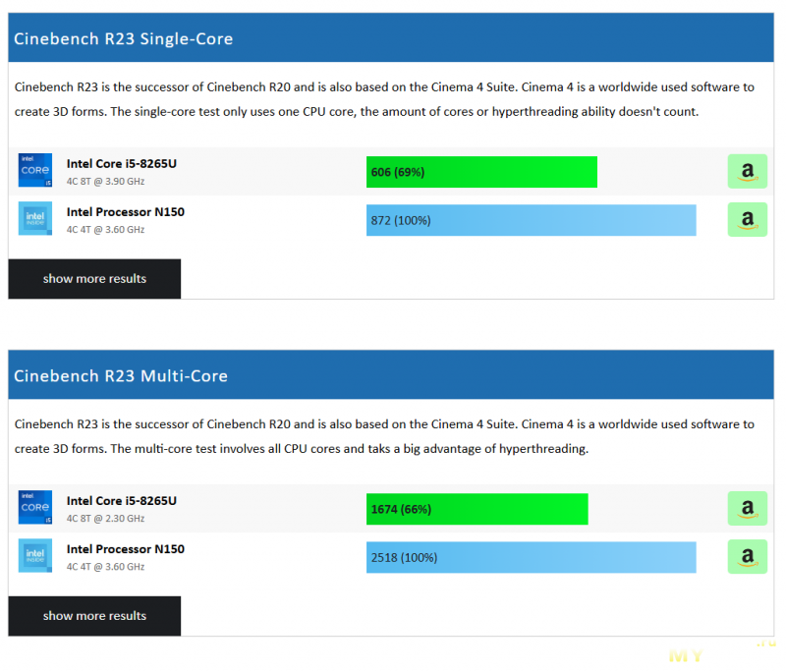Show more results under Multi-Core benchmark
The width and height of the screenshot is (786, 672).
tap(94, 616)
